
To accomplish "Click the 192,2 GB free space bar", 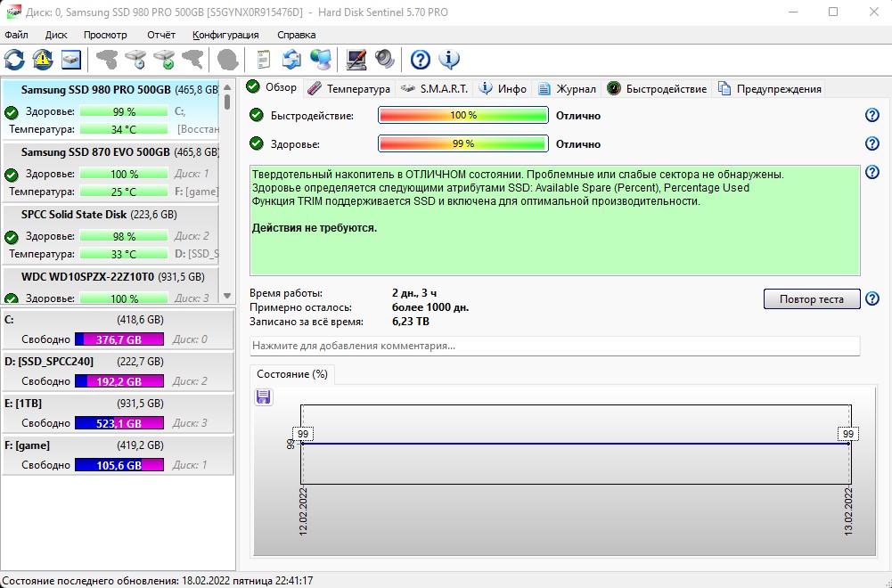I will (x=119, y=381).
